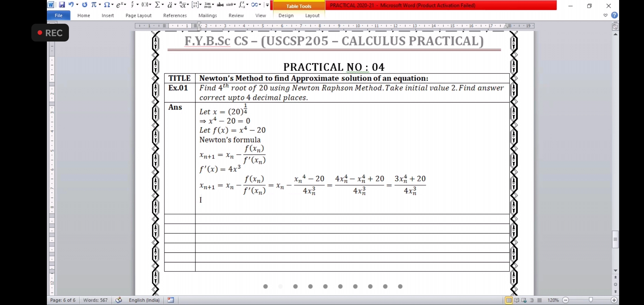Screen dimensions: 644x305
Task: Toggle Draft view in status bar
Action: coord(539,300)
